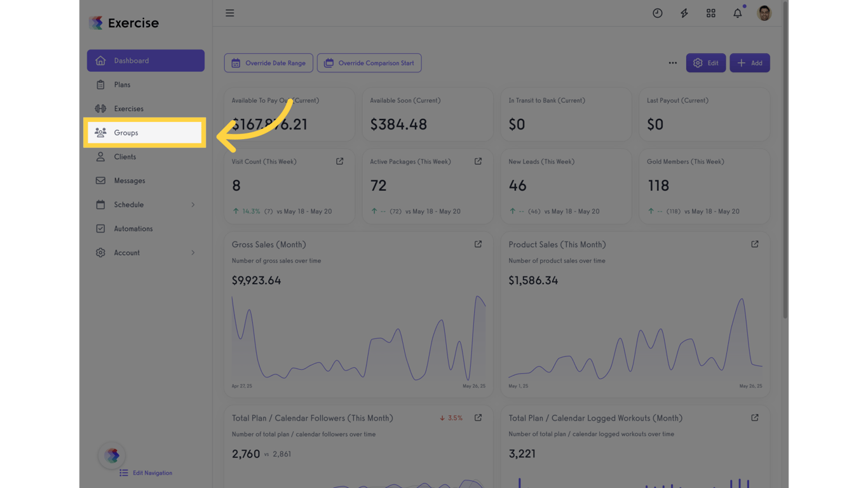The image size is (868, 488).
Task: Select the $384.48 Available Soon value
Action: pyautogui.click(x=398, y=125)
